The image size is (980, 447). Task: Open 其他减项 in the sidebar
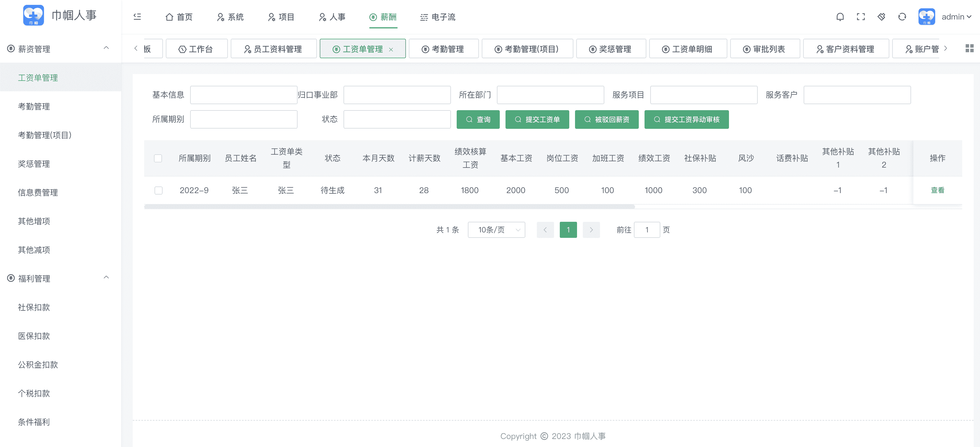pos(61,250)
